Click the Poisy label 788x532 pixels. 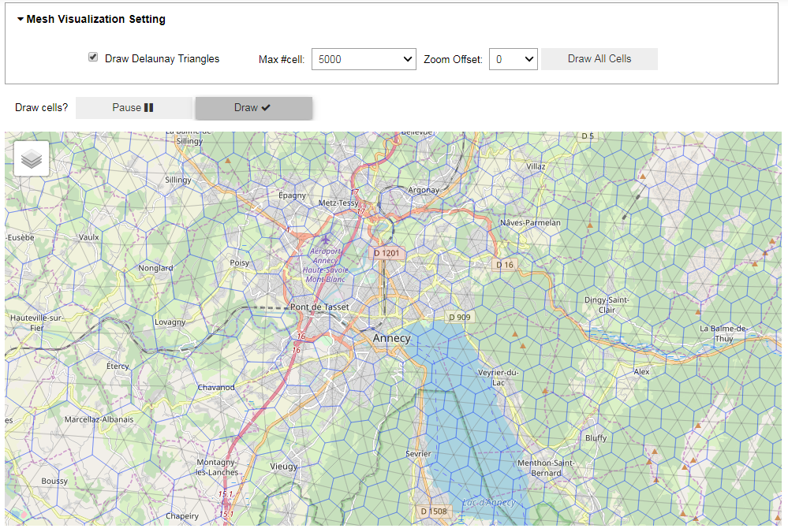[239, 262]
